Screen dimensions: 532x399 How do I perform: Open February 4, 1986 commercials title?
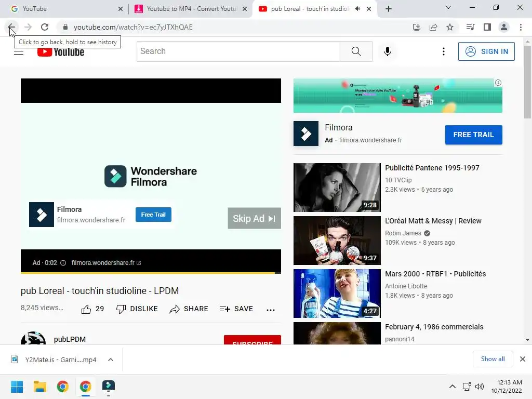click(x=434, y=327)
